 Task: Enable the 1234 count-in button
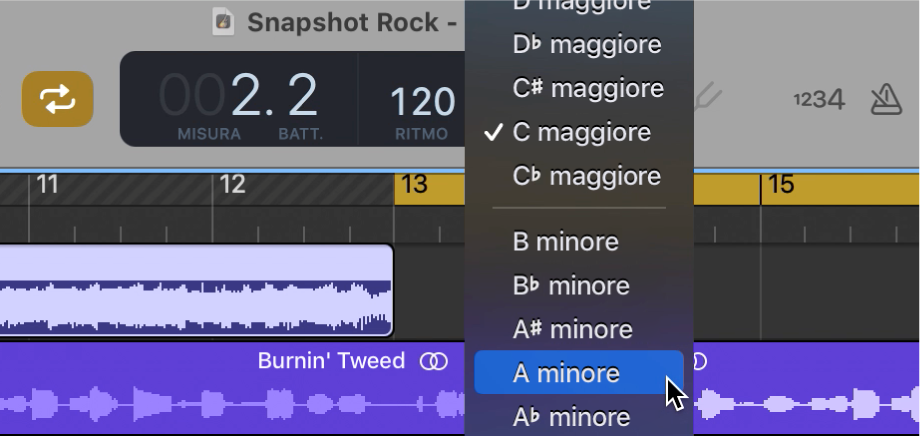pos(819,99)
